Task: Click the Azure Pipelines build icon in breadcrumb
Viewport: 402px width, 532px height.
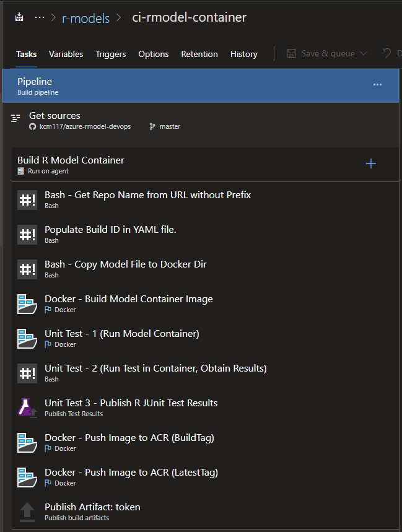Action: tap(19, 17)
